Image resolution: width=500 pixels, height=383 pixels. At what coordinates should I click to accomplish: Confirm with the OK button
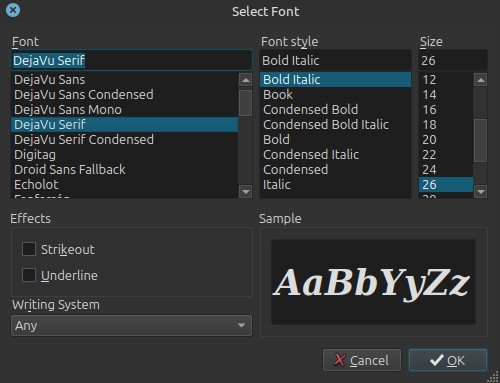tap(448, 360)
